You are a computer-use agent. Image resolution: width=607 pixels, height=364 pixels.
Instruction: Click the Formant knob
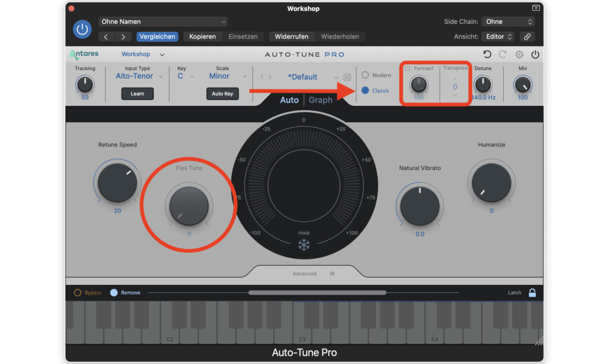coord(418,84)
